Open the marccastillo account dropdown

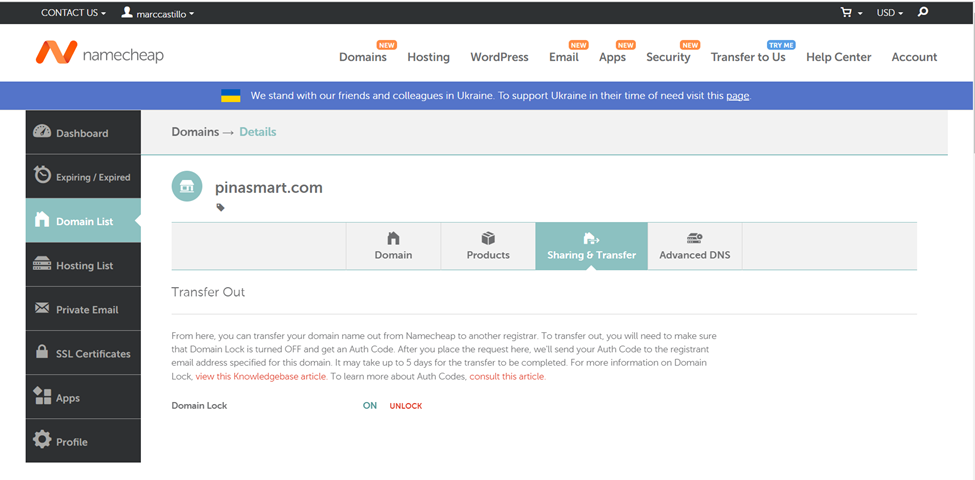click(165, 13)
